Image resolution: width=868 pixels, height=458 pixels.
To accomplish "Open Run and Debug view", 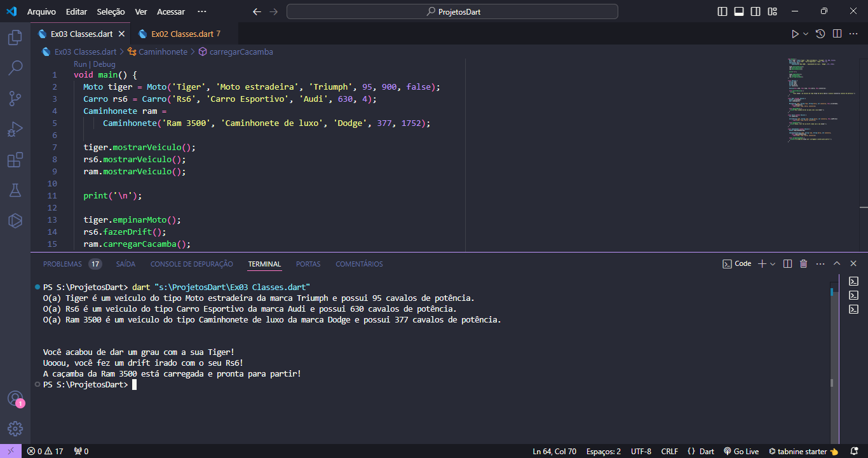I will click(x=15, y=129).
